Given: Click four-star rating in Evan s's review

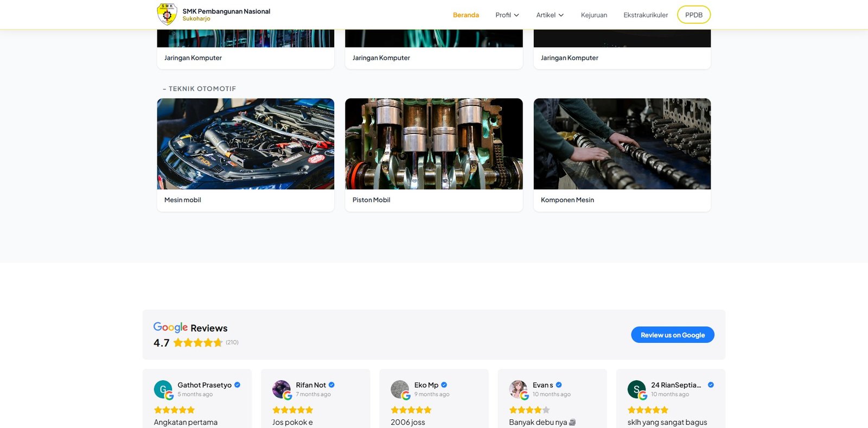Looking at the screenshot, I should [529, 410].
